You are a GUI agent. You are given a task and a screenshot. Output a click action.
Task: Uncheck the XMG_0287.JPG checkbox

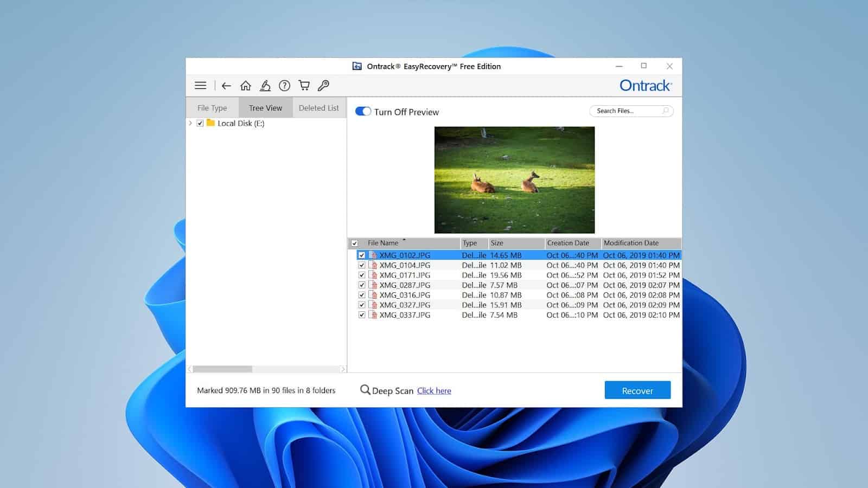click(x=362, y=285)
